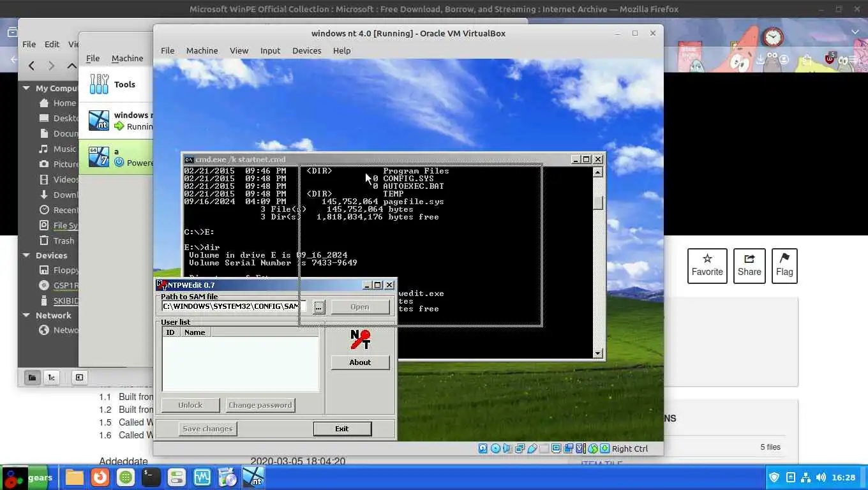Open the Machine menu in VirtualBox Manager

(x=127, y=58)
